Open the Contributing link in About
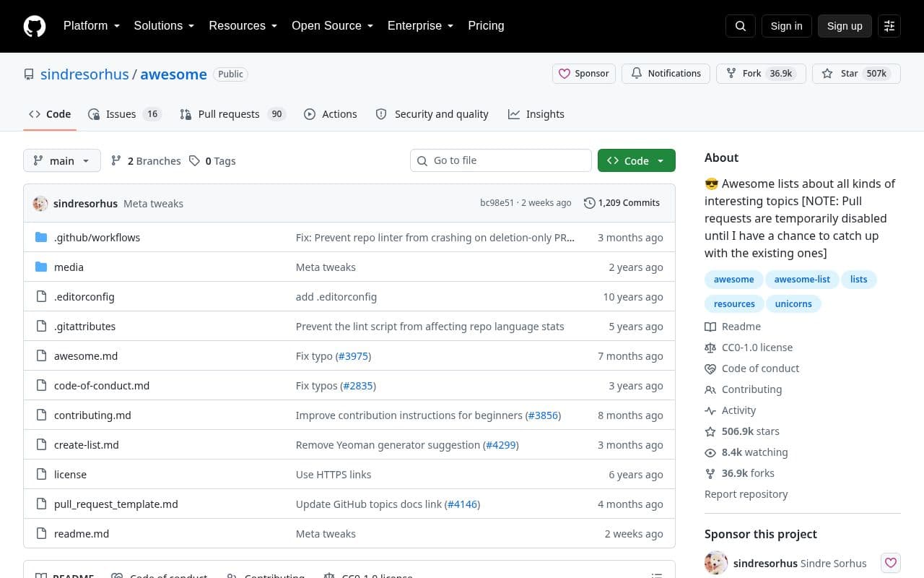The image size is (924, 578). [744, 389]
